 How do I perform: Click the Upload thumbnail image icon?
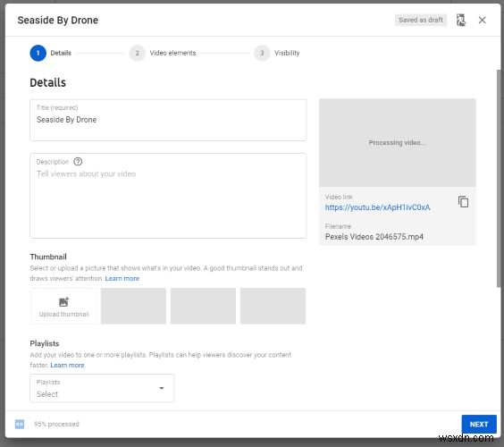(64, 302)
